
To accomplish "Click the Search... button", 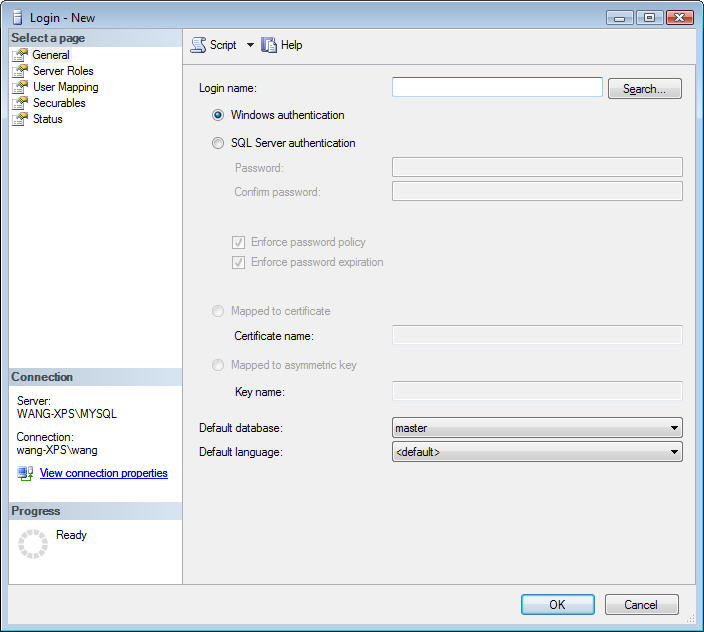I will (x=645, y=88).
